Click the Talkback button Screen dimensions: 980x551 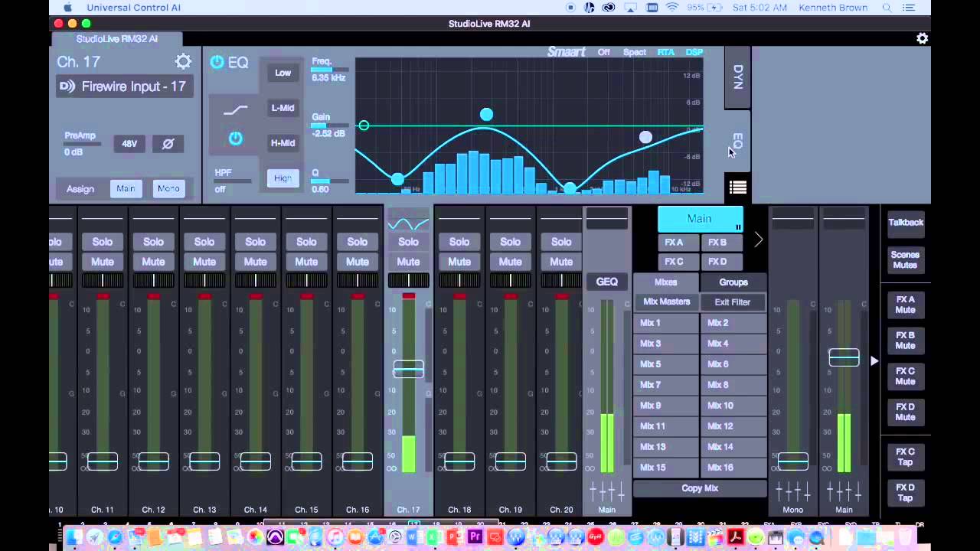coord(906,223)
